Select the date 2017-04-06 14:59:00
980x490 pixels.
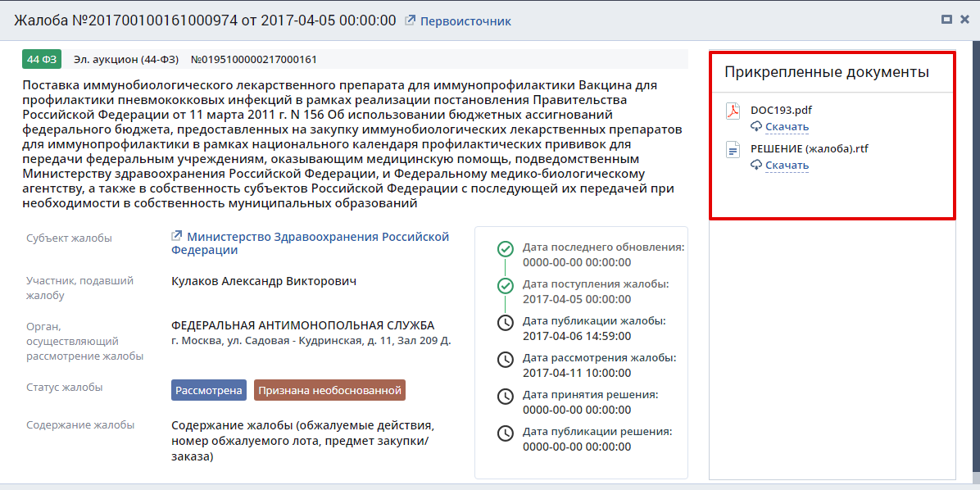tap(577, 336)
